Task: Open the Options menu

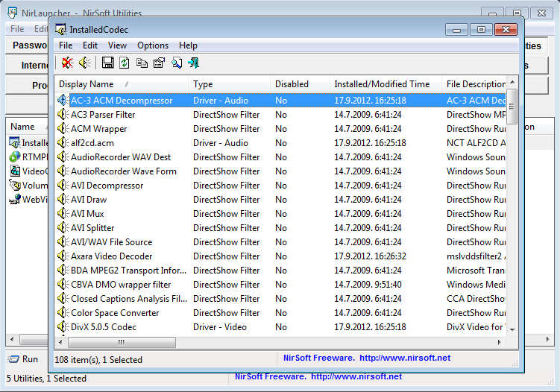Action: pos(152,45)
